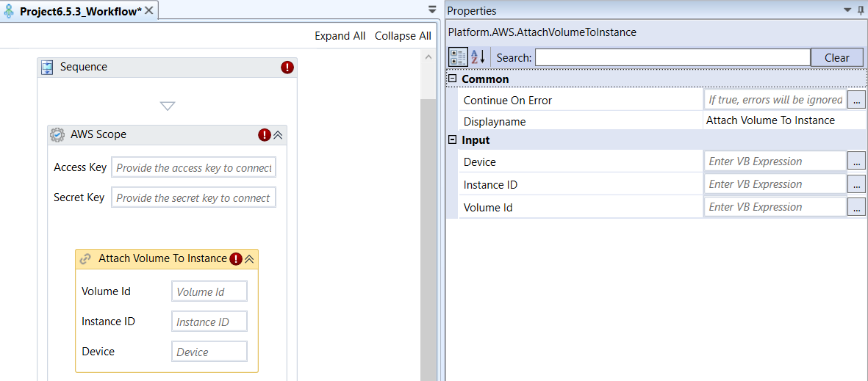Select the Project6.5.3_Workflow tab
This screenshot has width=868, height=381.
[81, 11]
